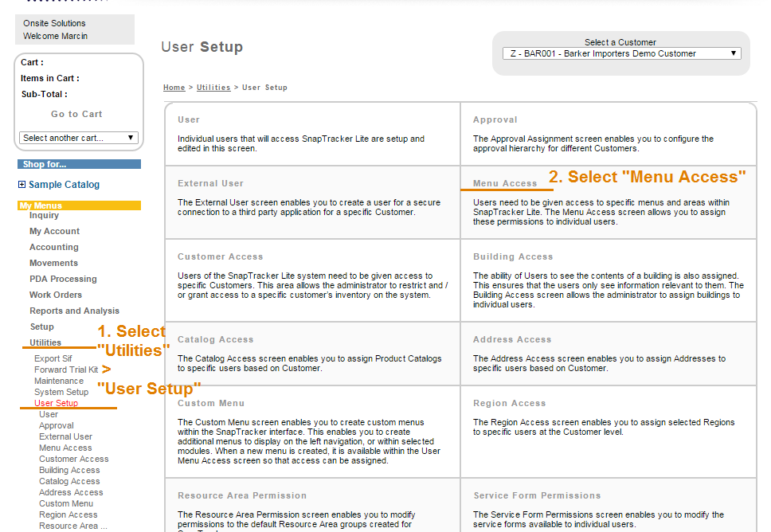
Task: Open the Approval tile heading
Action: pos(495,119)
